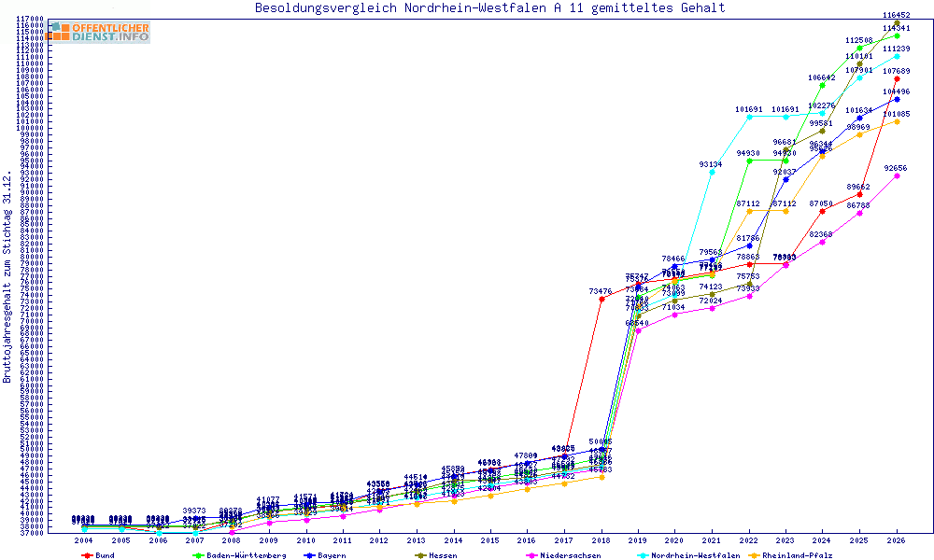934x560 pixels.
Task: Click the blue Bayern legend marker
Action: 307,555
